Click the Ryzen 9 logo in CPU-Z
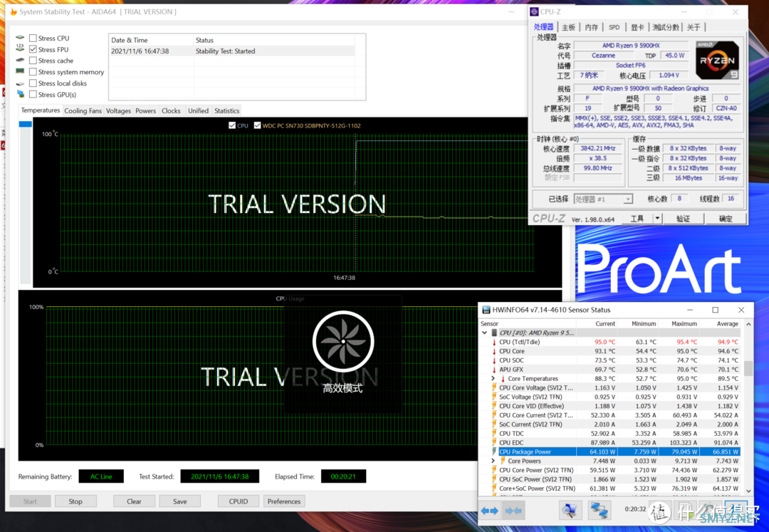Viewport: 769px width, 532px height. pyautogui.click(x=717, y=61)
